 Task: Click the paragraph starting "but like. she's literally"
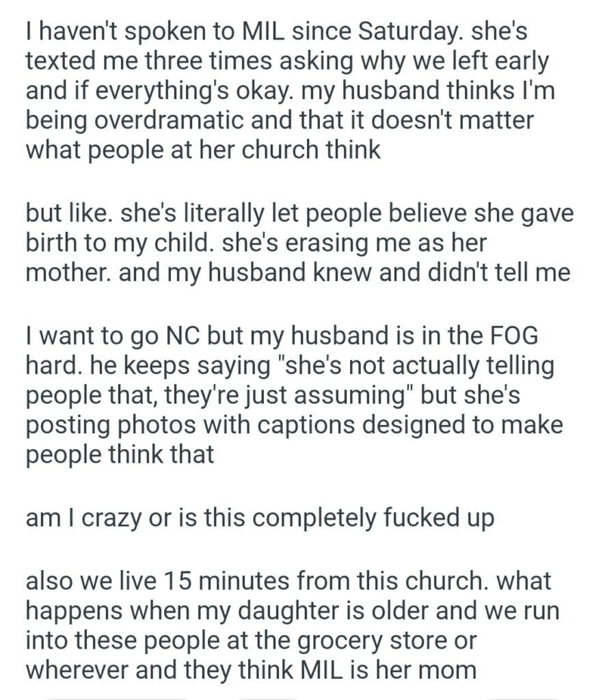point(299,243)
